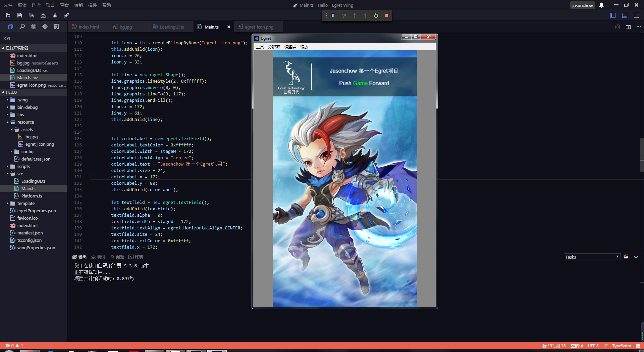
Task: Expand the template folder
Action: point(7,203)
